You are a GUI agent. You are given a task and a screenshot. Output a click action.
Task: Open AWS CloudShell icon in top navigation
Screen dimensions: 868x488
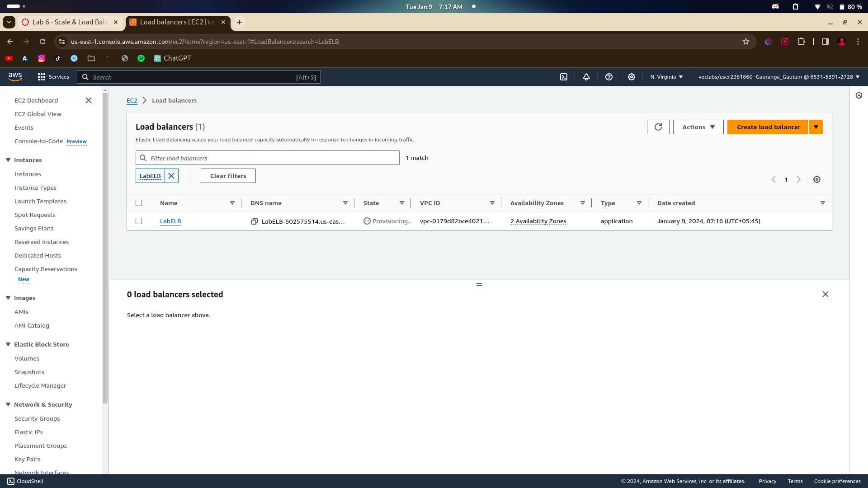point(564,77)
